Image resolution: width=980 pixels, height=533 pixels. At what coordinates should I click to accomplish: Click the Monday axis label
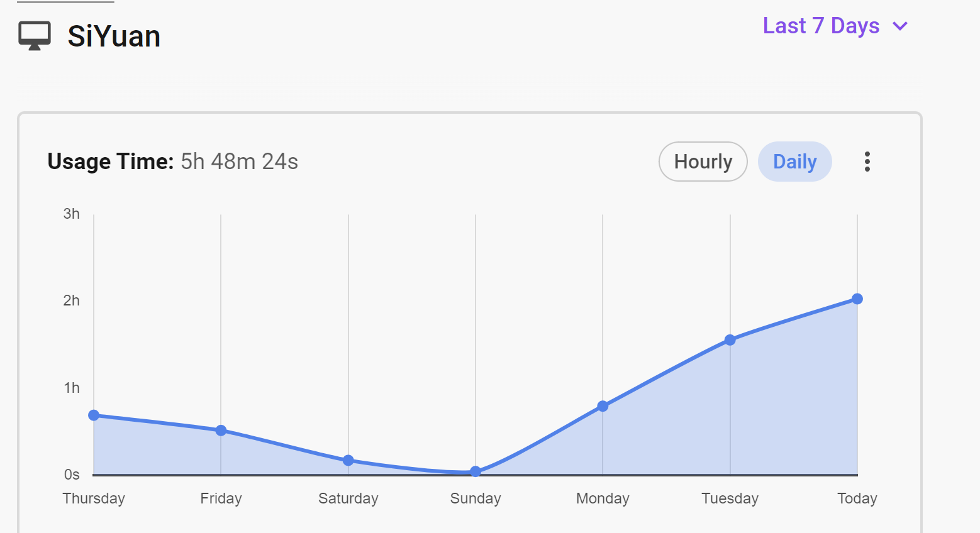(603, 498)
